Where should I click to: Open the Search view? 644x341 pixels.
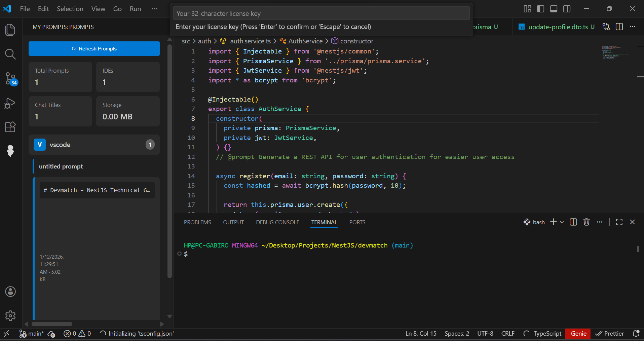(10, 54)
